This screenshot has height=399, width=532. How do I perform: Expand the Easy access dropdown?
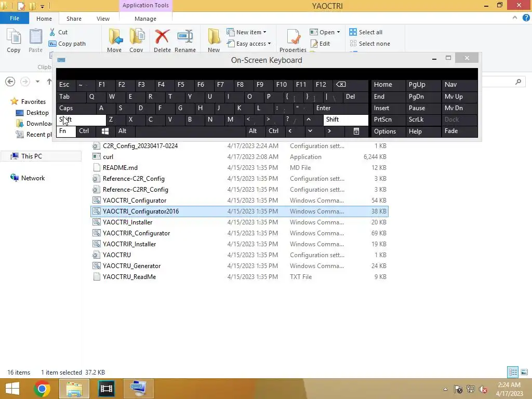point(270,44)
